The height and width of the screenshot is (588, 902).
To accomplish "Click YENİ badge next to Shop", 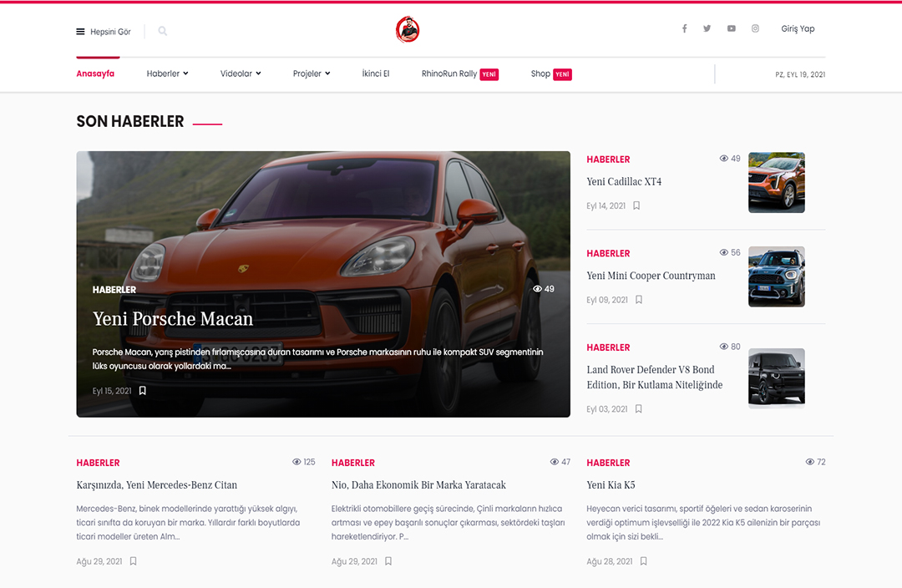I will point(563,74).
